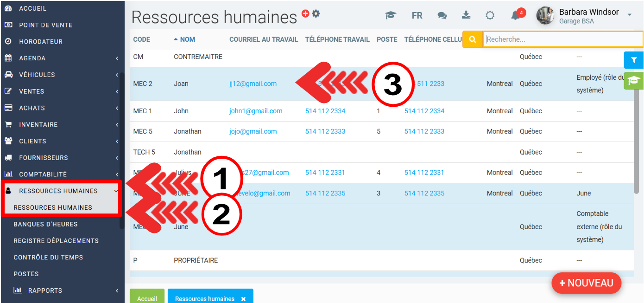Switch to the Accueil bottom tab

point(147,298)
